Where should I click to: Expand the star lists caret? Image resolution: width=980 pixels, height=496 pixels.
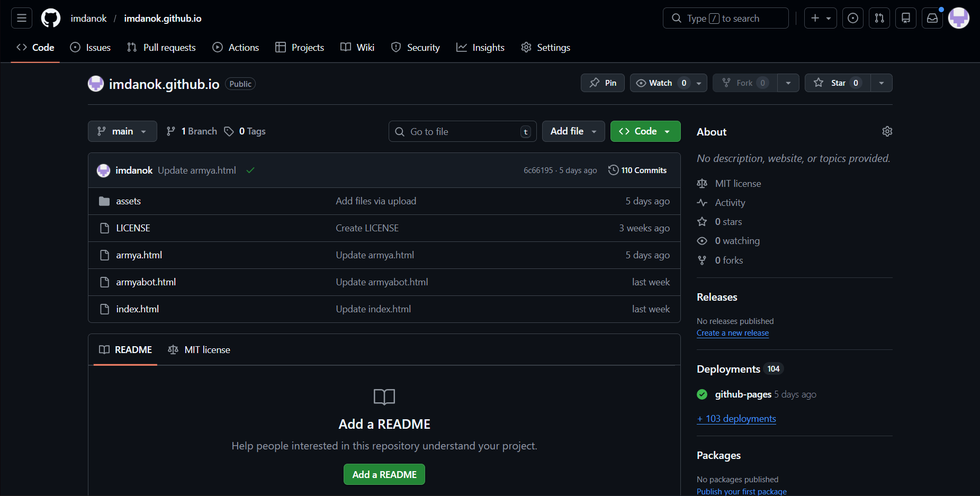coord(882,83)
